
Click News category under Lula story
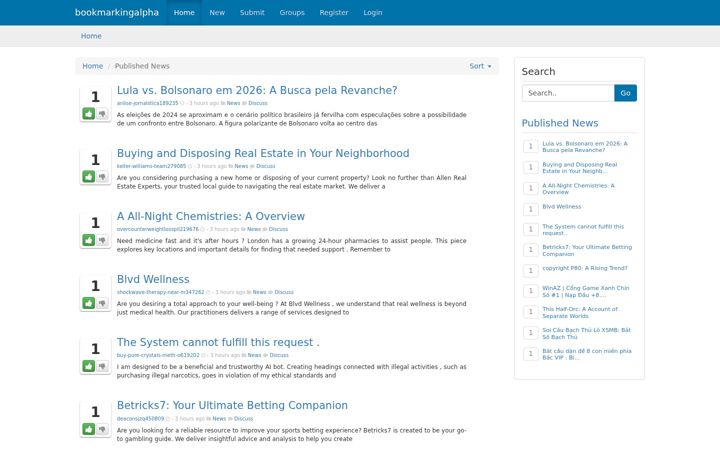(x=233, y=103)
